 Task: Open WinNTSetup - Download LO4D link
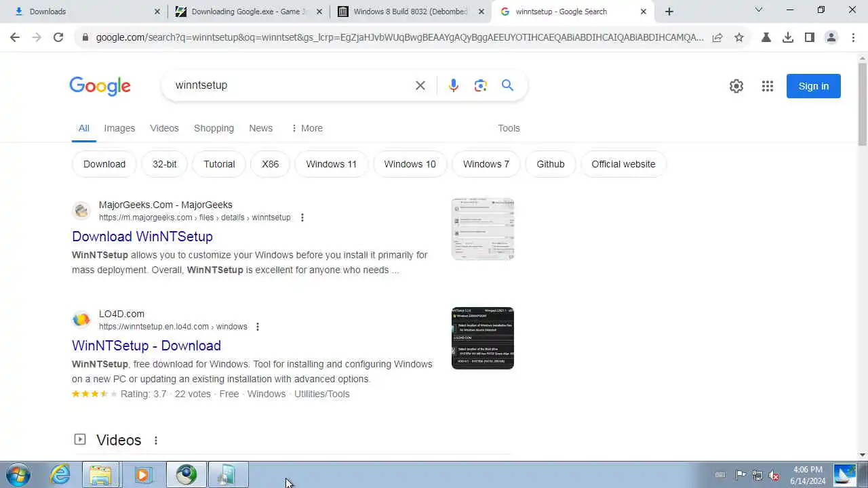pyautogui.click(x=146, y=346)
